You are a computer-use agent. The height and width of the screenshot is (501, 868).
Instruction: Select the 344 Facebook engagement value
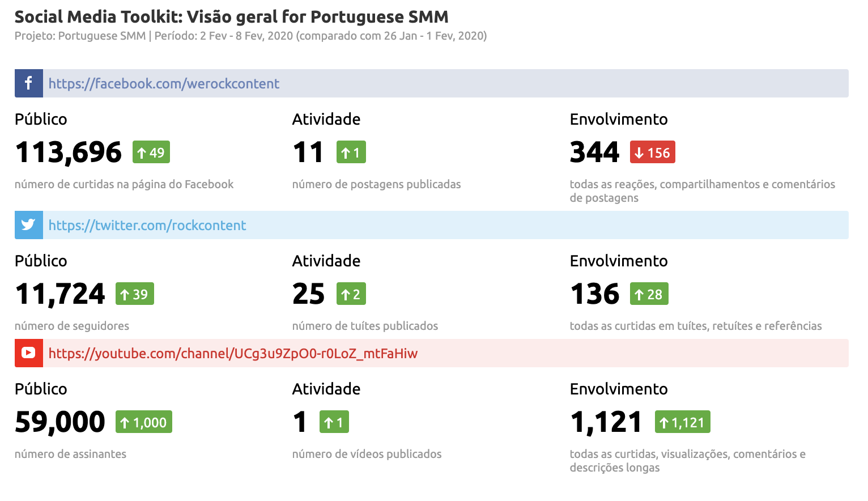(x=595, y=152)
